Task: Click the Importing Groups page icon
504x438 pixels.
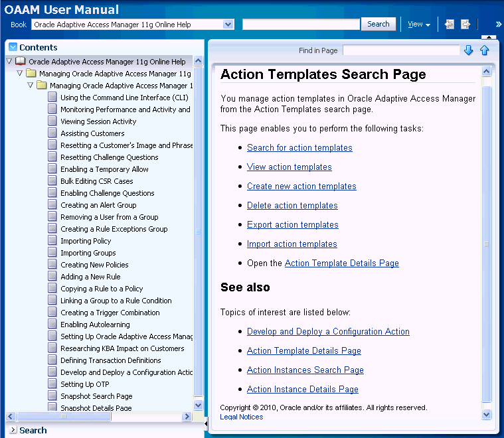Action: coord(52,252)
